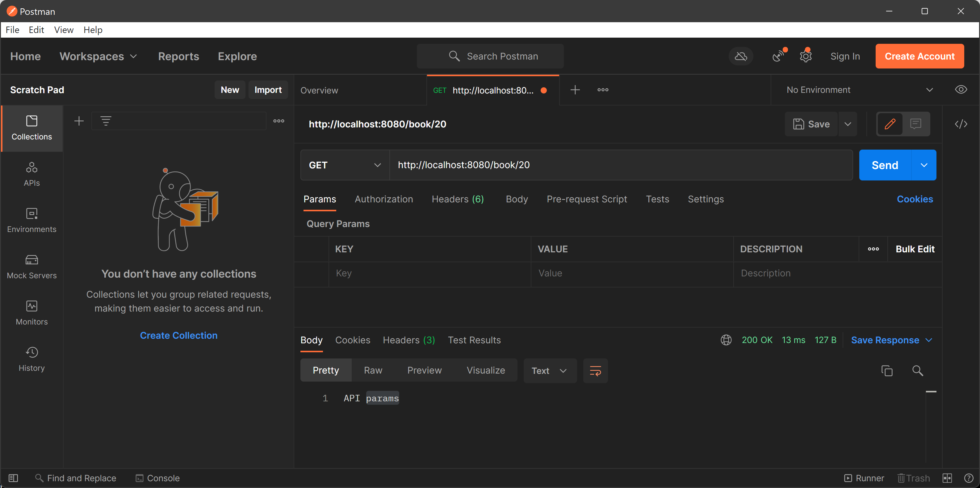Open collections more options (three dots)
980x488 pixels.
[279, 121]
